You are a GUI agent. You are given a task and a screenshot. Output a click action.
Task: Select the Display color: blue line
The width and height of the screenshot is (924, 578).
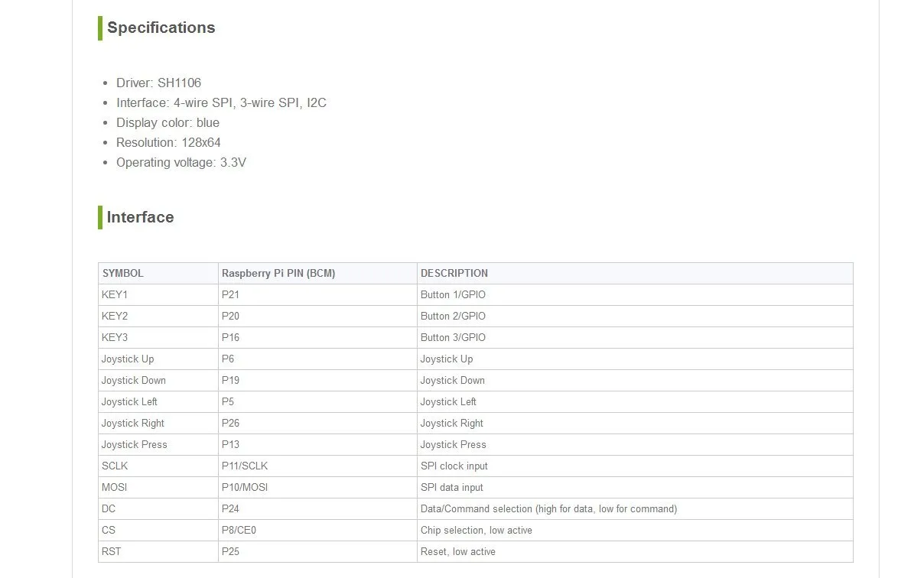(168, 122)
